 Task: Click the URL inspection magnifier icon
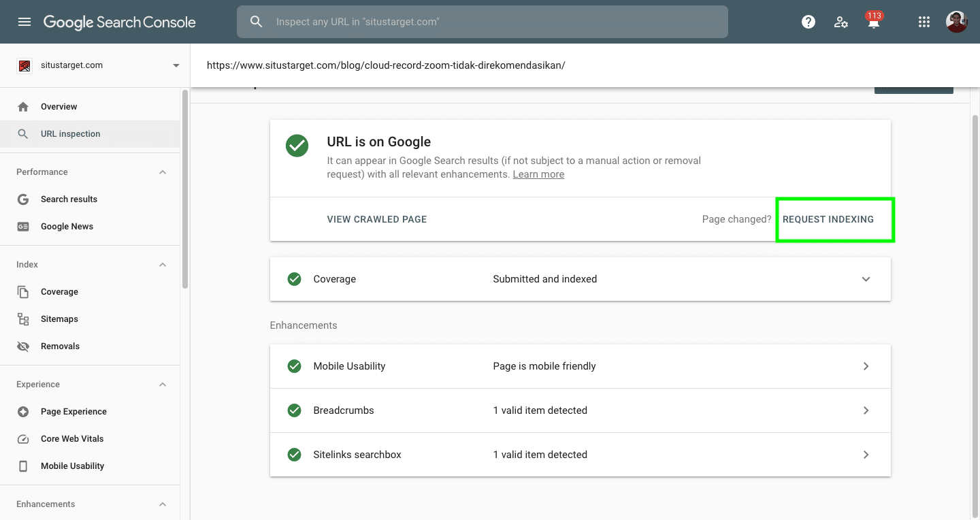click(23, 134)
